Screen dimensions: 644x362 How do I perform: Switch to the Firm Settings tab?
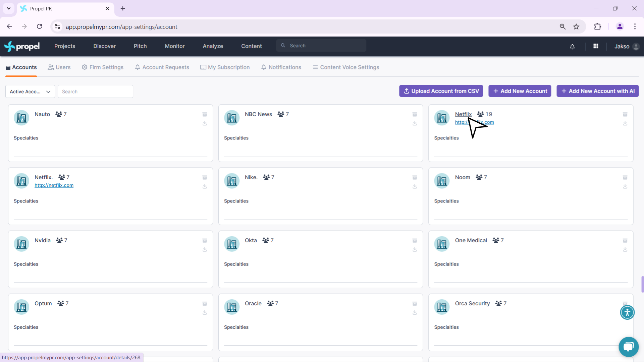click(x=103, y=67)
